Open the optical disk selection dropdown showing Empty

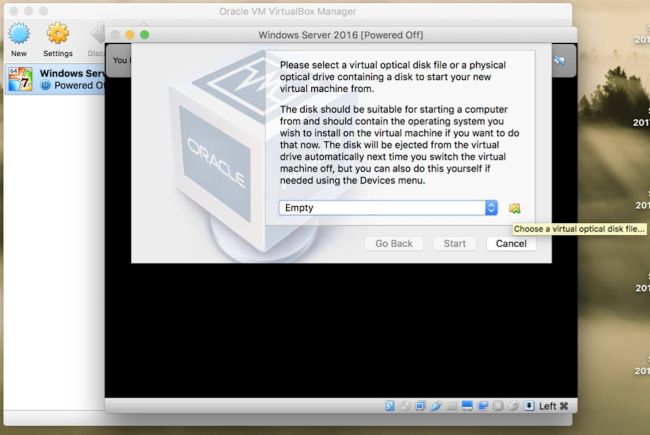click(x=388, y=208)
